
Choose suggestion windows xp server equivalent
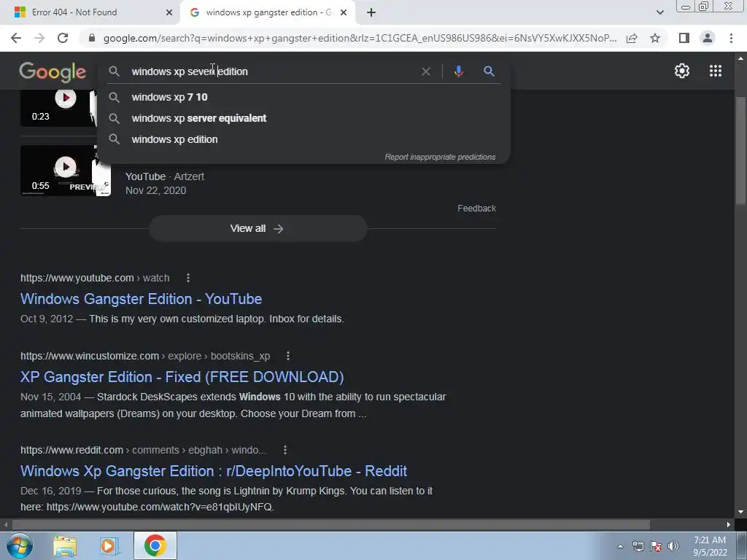pyautogui.click(x=304, y=118)
